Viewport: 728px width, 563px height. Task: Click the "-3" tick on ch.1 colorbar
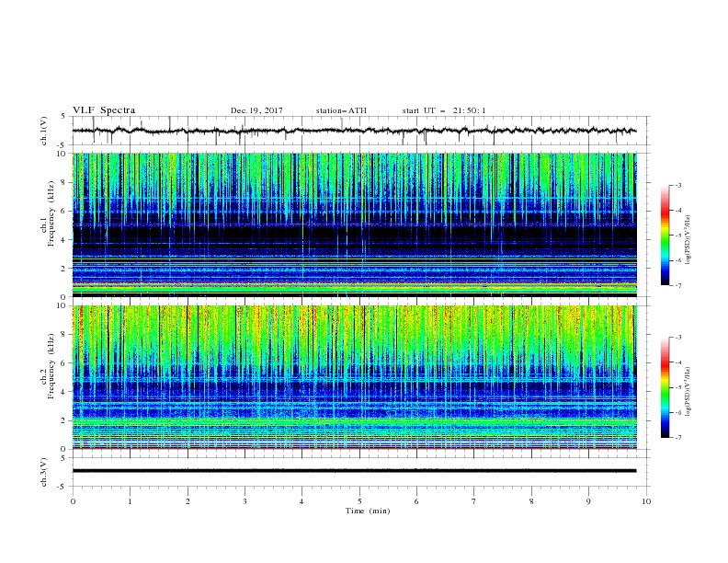[678, 185]
